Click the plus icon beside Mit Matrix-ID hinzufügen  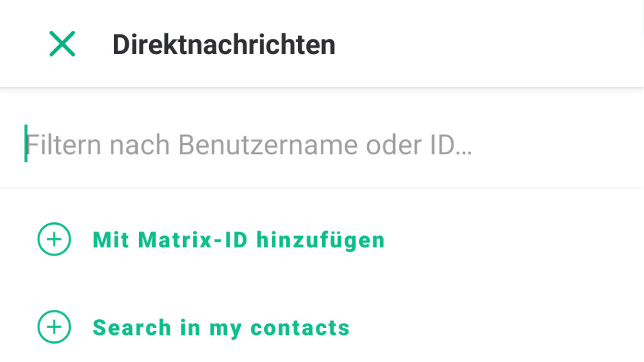[54, 239]
